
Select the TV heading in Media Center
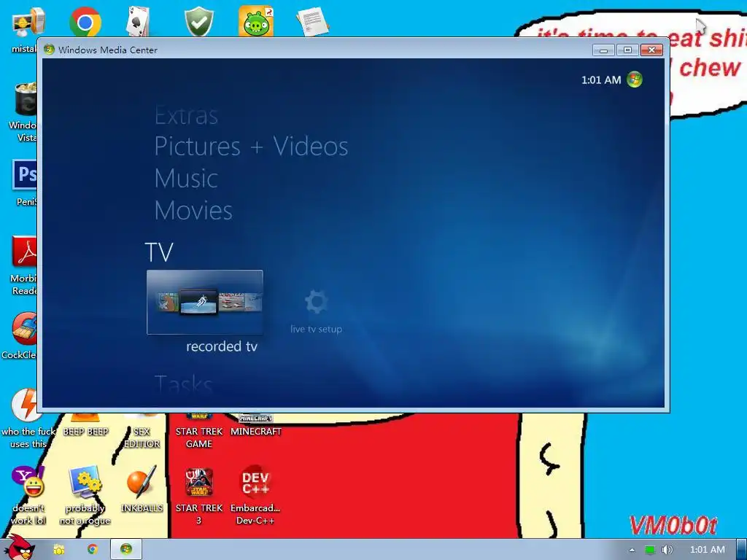tap(158, 252)
